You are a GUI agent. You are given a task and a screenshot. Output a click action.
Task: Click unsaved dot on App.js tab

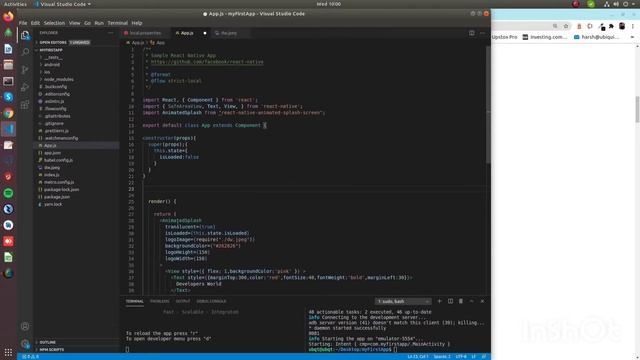click(x=205, y=33)
